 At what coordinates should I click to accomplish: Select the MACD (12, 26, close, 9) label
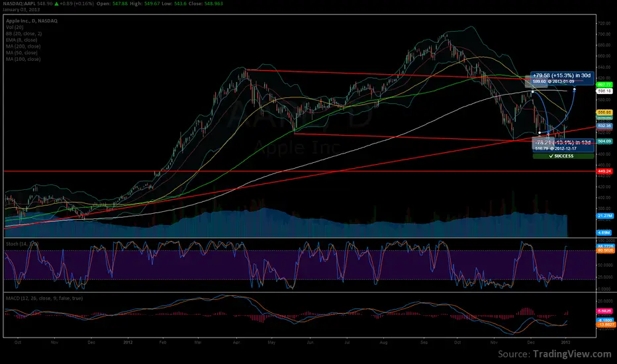click(44, 298)
